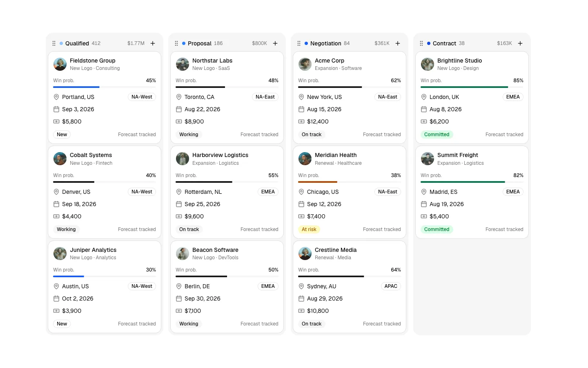Add a deal to the Contract column
Image resolution: width=588 pixels, height=368 pixels.
[520, 43]
